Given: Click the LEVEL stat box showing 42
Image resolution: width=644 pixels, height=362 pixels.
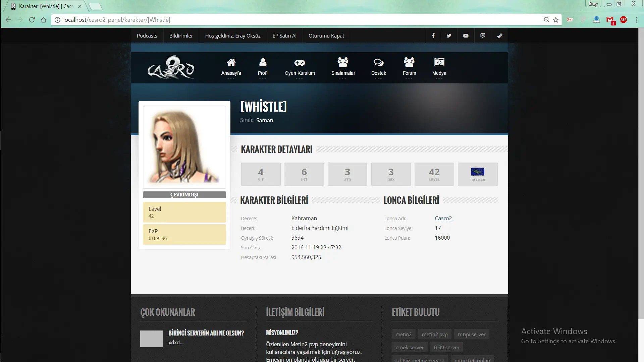Looking at the screenshot, I should pos(434,174).
